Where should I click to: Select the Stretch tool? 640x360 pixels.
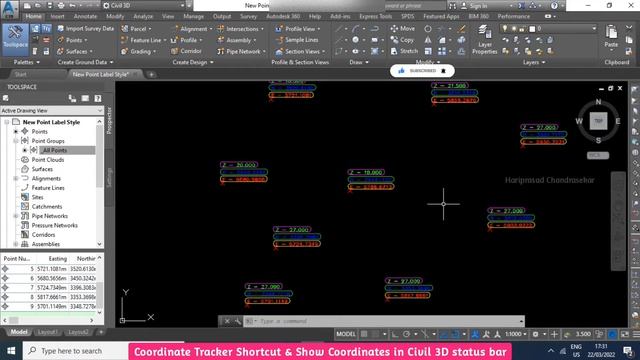404,51
